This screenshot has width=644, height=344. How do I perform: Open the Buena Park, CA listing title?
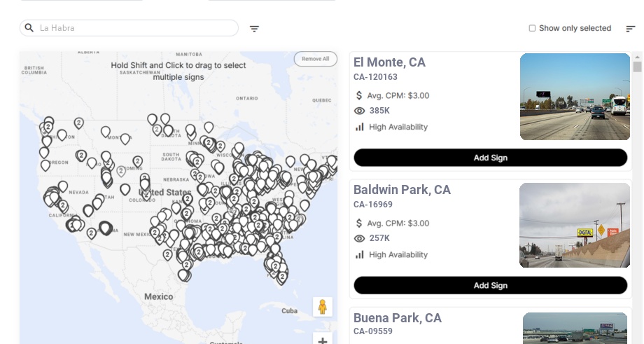tap(397, 318)
